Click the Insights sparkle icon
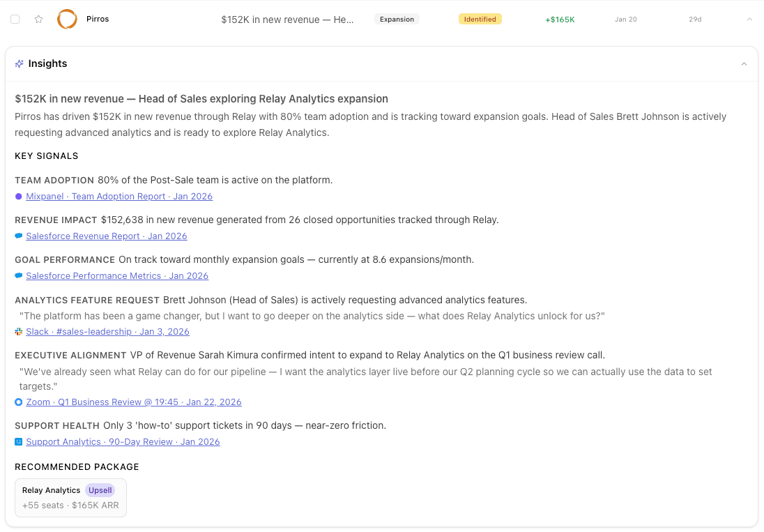The width and height of the screenshot is (764, 532). [x=19, y=63]
